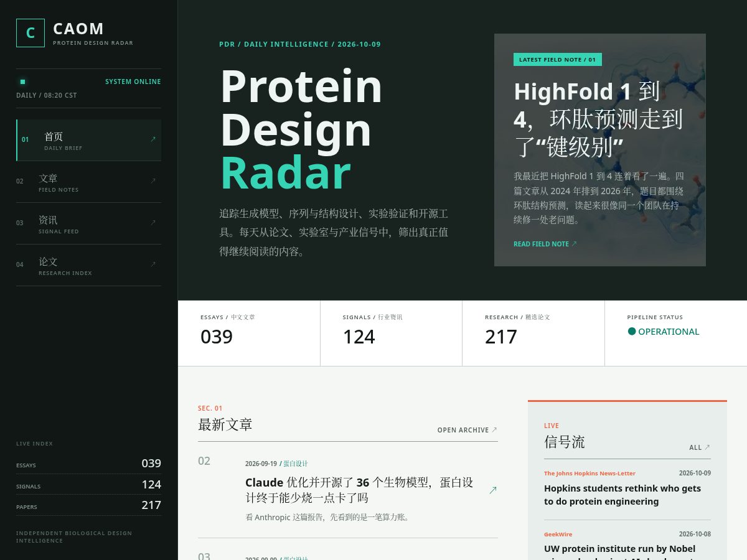The image size is (747, 560).
Task: Open Hopkins students rethink protein engineering story
Action: tap(622, 495)
